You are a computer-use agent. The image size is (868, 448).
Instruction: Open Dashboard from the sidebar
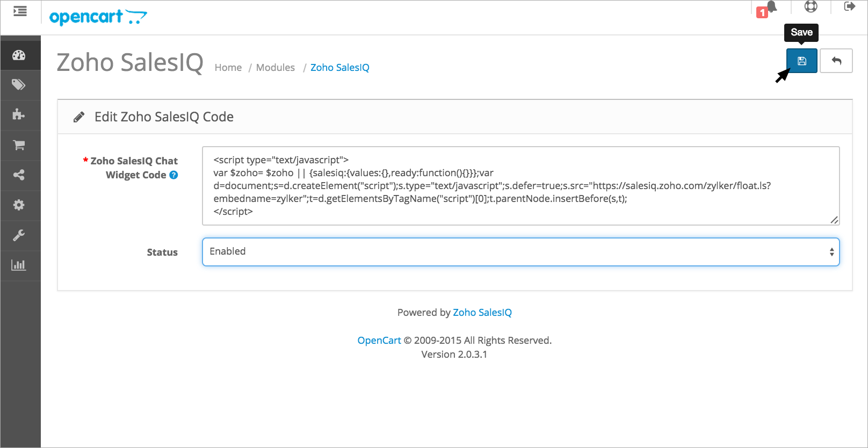(19, 55)
